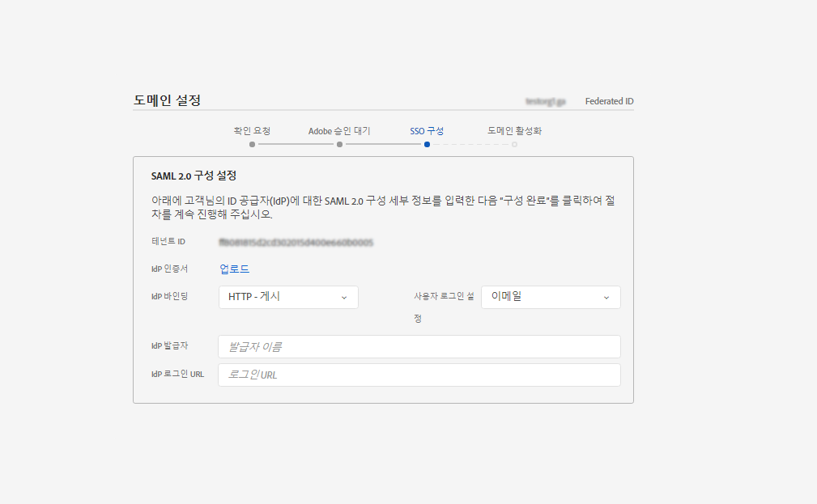This screenshot has width=817, height=504.
Task: Expand the 사용자 로그인 설정 dropdown
Action: [606, 297]
